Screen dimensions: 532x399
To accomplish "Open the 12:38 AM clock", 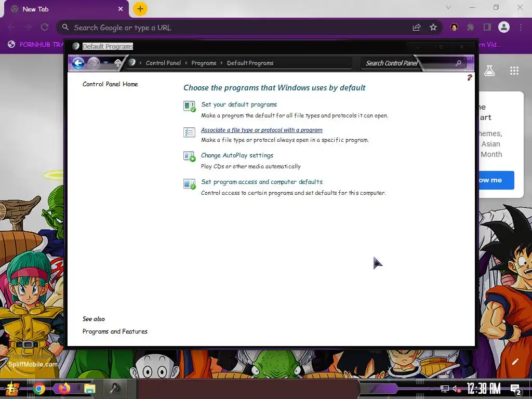I will 484,389.
